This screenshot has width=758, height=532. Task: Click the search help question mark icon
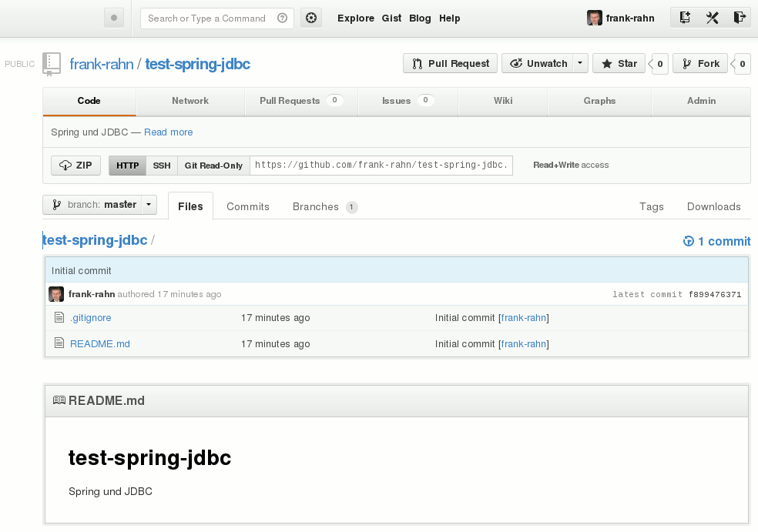pos(283,18)
